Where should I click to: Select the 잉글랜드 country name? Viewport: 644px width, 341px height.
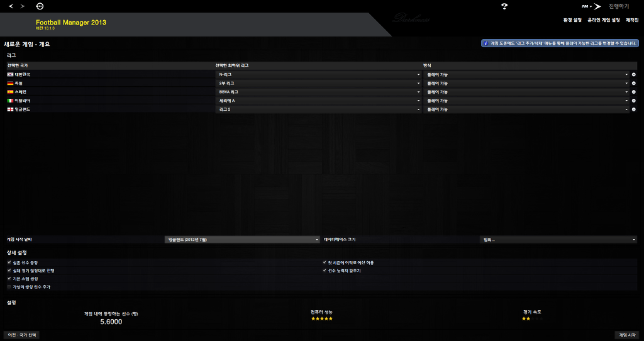coord(23,109)
